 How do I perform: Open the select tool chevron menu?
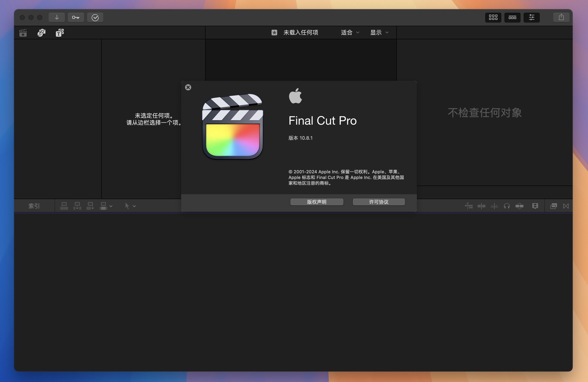[x=134, y=206]
